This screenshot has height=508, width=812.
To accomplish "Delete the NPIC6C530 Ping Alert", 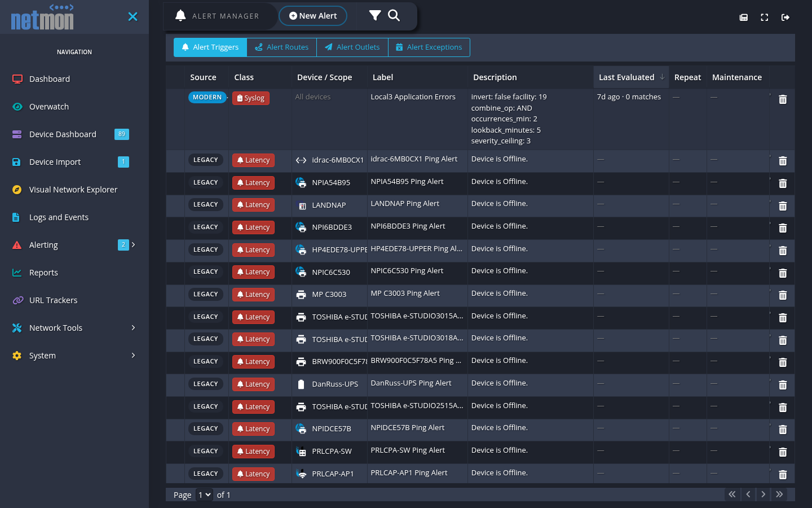I will tap(783, 273).
